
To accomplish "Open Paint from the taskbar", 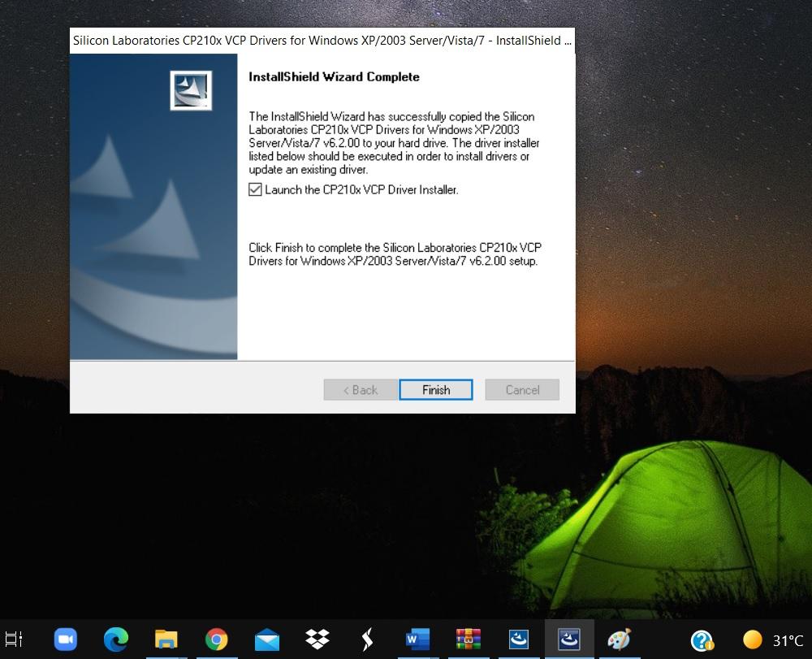I will [619, 639].
